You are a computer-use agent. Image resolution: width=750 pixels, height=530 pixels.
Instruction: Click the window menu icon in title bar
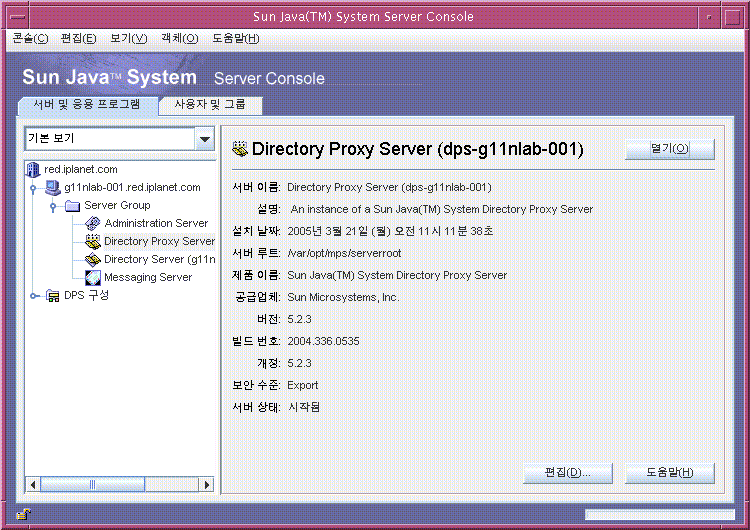[18, 17]
